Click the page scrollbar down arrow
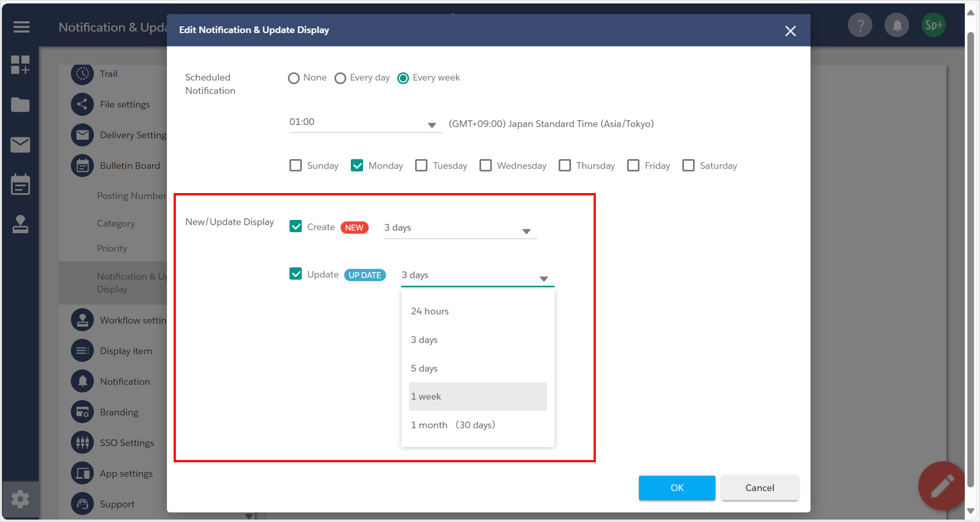Viewport: 980px width, 522px height. coord(970,511)
